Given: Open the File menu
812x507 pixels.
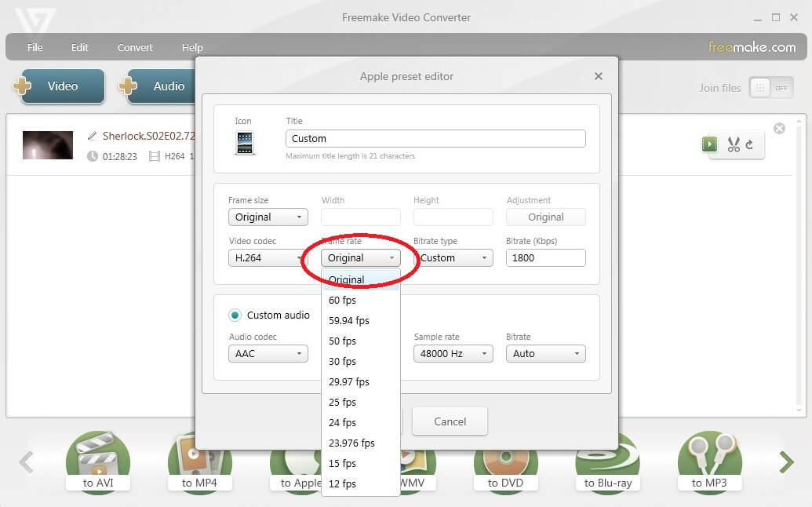Looking at the screenshot, I should coord(35,48).
